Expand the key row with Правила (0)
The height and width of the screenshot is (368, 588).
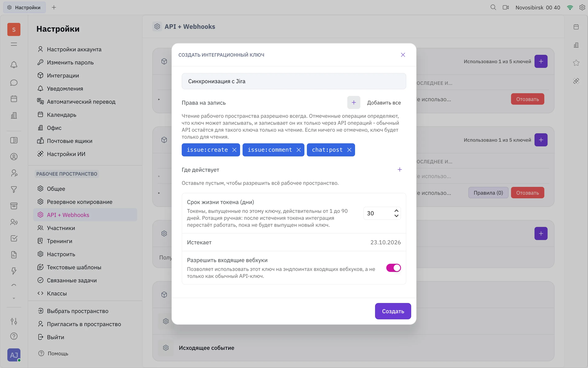pos(159,193)
